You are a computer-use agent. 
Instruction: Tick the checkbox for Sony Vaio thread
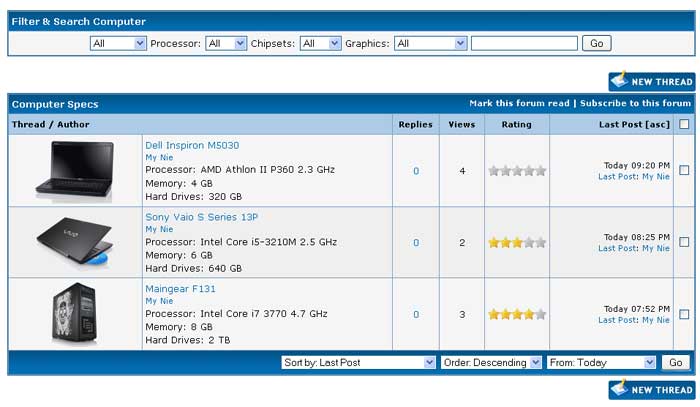click(684, 242)
